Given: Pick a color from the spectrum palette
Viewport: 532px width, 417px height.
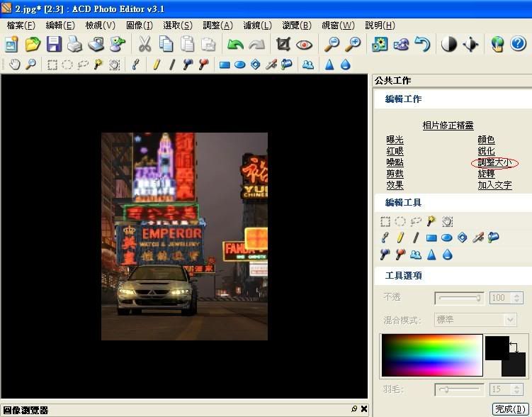Looking at the screenshot, I should tap(431, 355).
